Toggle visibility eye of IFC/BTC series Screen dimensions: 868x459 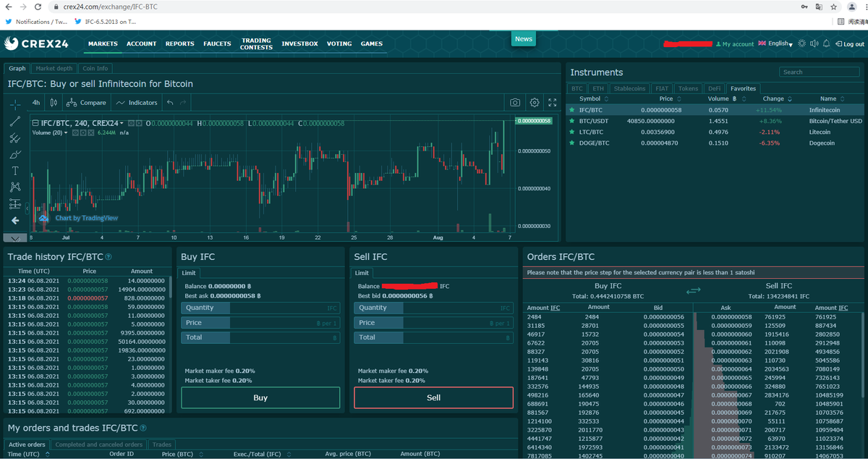132,123
